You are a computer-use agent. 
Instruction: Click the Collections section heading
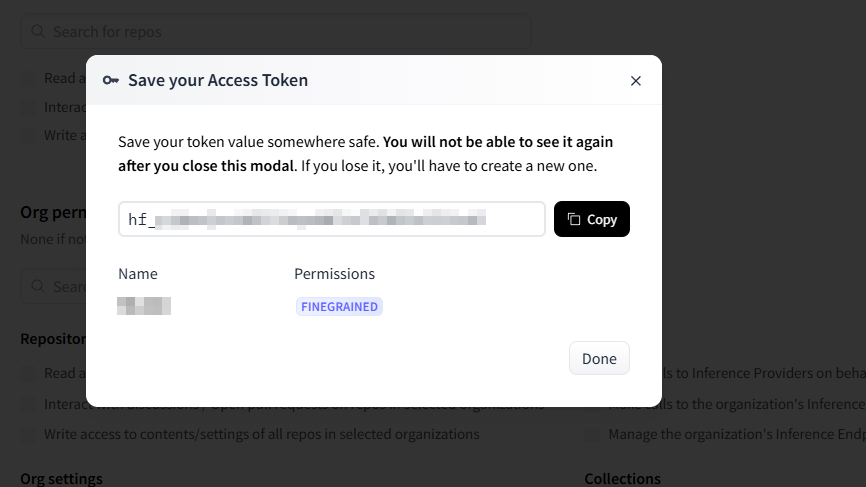click(622, 479)
